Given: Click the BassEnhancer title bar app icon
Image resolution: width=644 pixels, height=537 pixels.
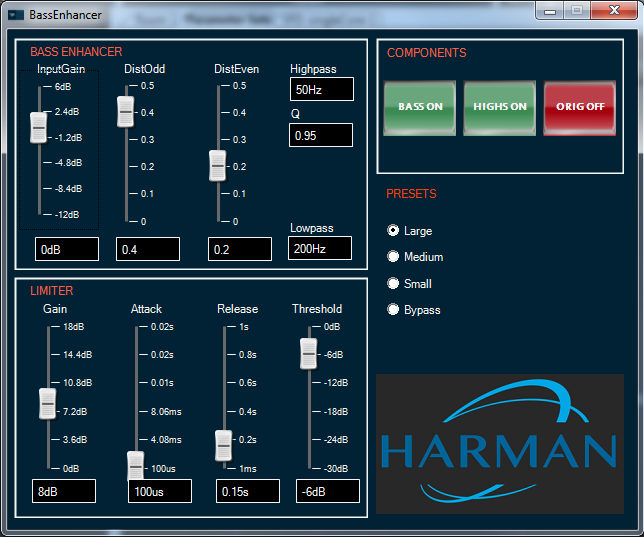Looking at the screenshot, I should coord(16,15).
